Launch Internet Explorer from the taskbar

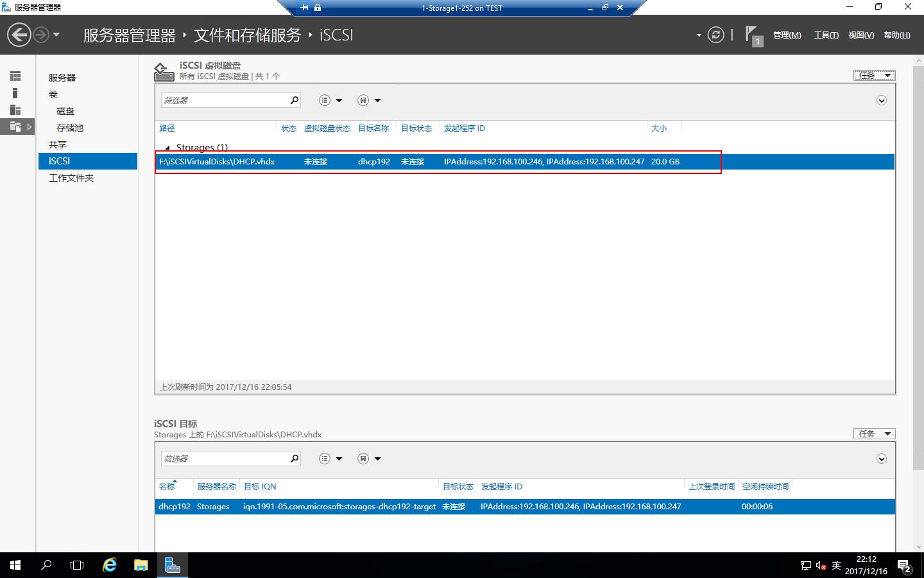[110, 565]
